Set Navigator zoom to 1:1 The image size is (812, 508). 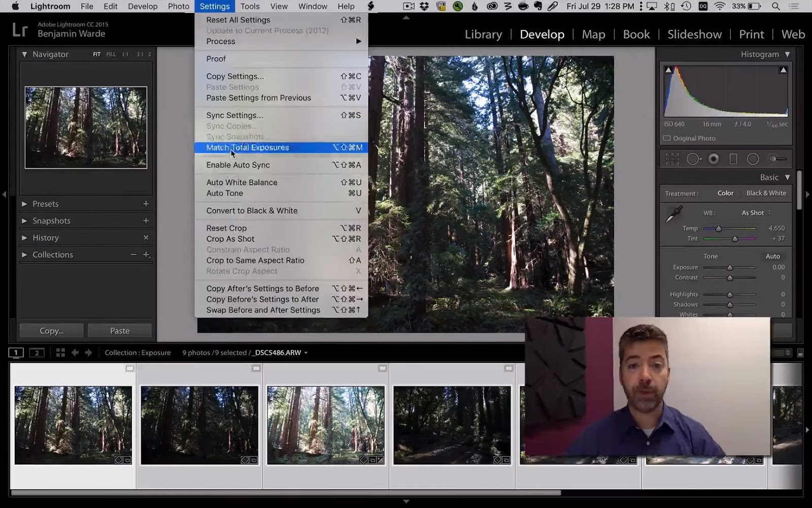(125, 54)
